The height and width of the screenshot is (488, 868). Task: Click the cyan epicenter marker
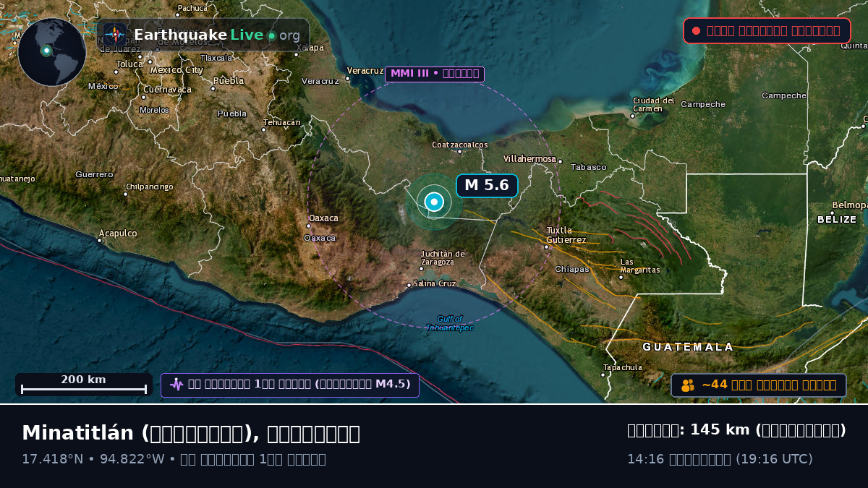tap(434, 202)
